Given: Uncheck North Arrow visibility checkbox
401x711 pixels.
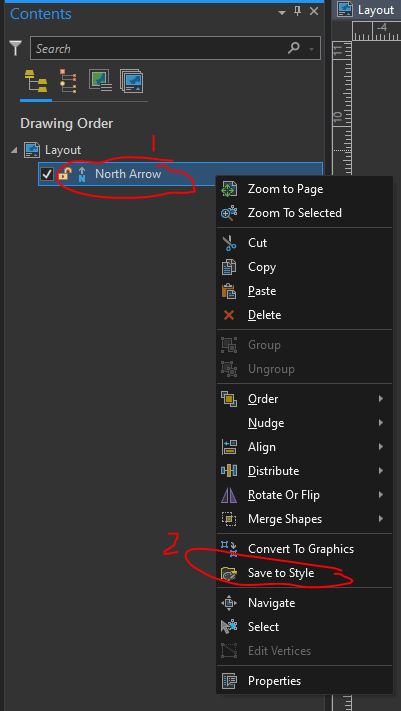Looking at the screenshot, I should [x=47, y=174].
